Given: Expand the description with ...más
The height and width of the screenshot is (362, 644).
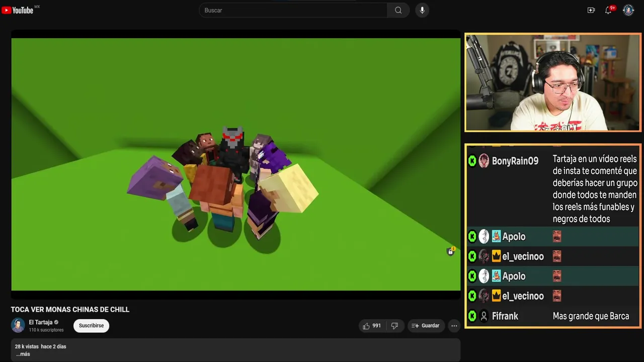Looking at the screenshot, I should point(23,354).
